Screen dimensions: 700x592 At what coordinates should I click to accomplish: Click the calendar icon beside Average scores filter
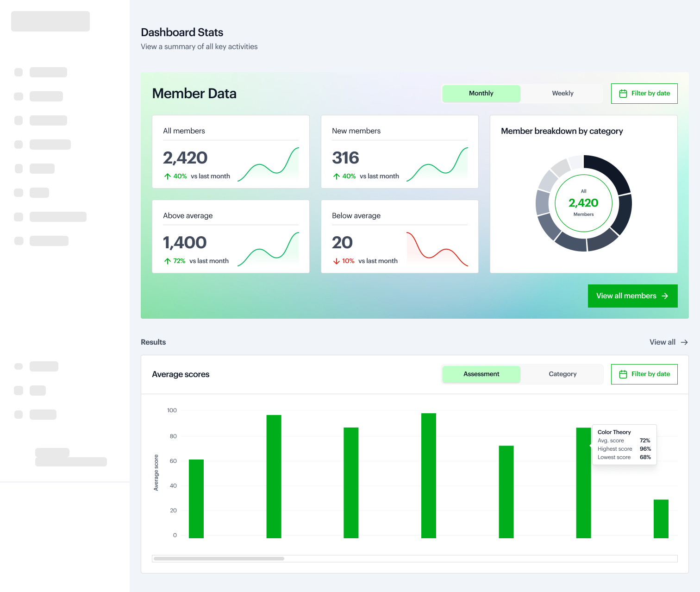[x=623, y=374]
